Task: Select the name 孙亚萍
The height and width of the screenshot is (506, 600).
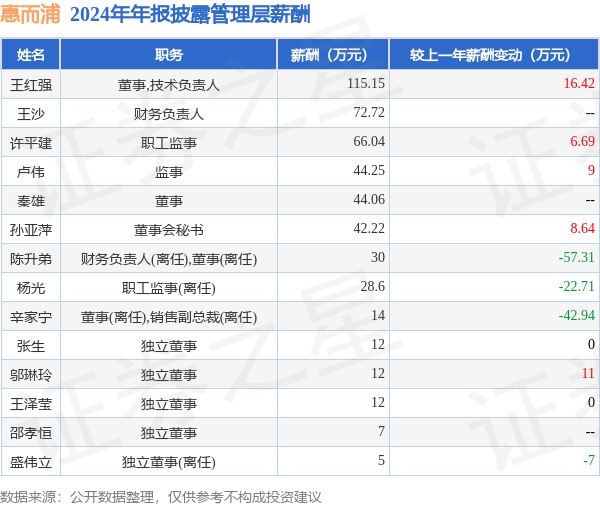Action: (x=31, y=230)
